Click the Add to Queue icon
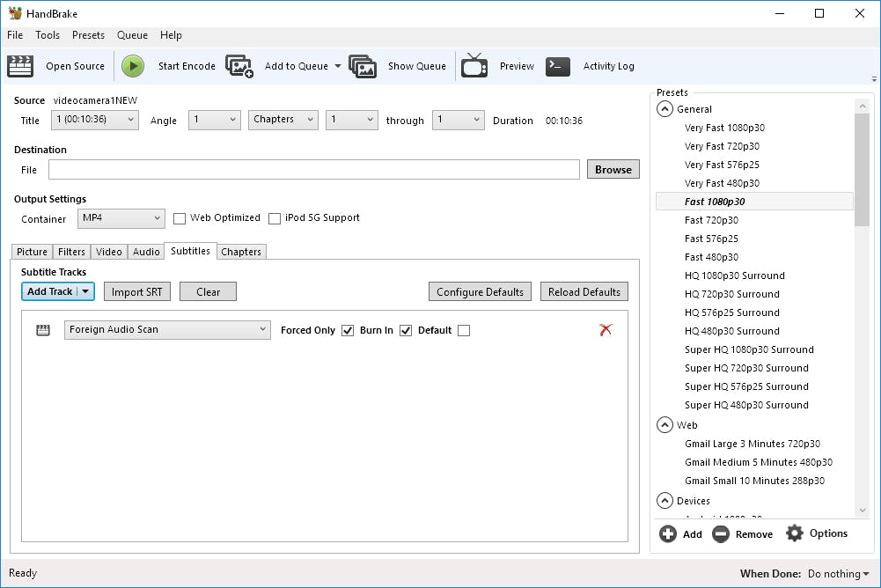The width and height of the screenshot is (881, 588). click(x=239, y=66)
